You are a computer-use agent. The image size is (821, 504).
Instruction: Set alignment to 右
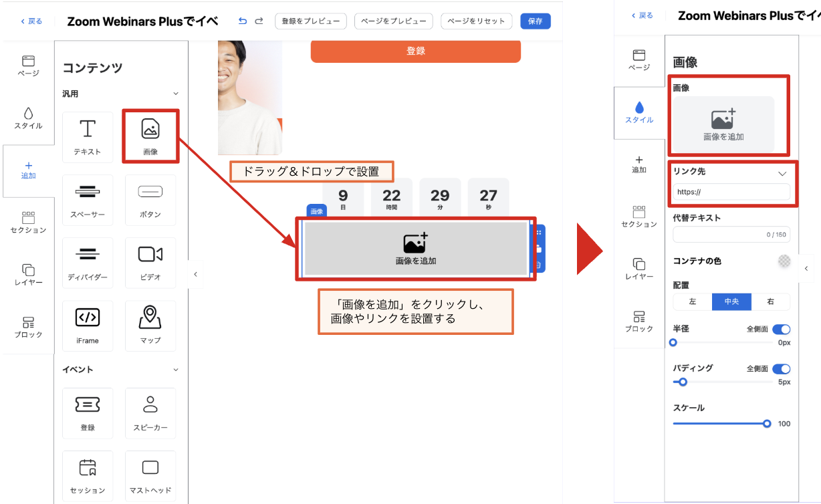771,302
